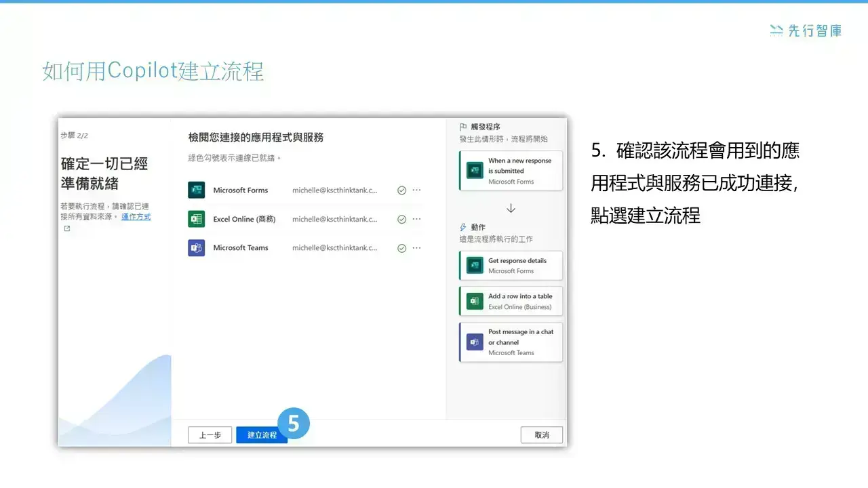Click the external link icon under 運作方式
The image size is (868, 488).
click(x=66, y=228)
